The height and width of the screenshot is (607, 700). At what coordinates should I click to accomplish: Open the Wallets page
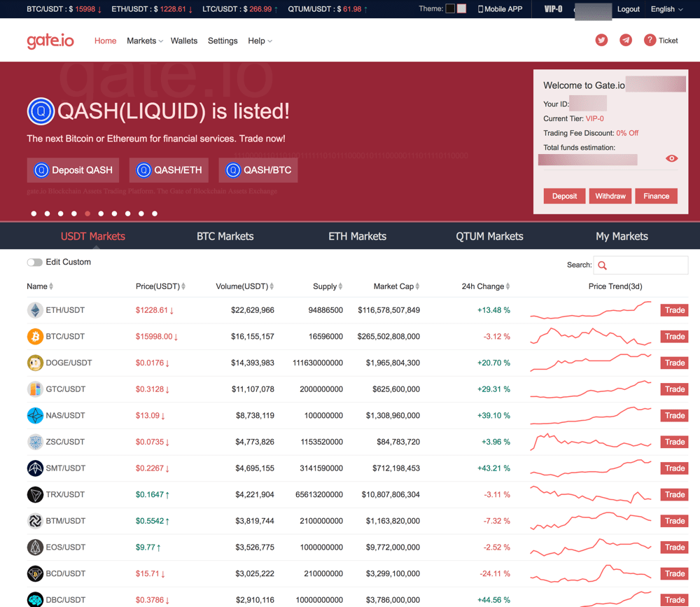click(x=184, y=41)
